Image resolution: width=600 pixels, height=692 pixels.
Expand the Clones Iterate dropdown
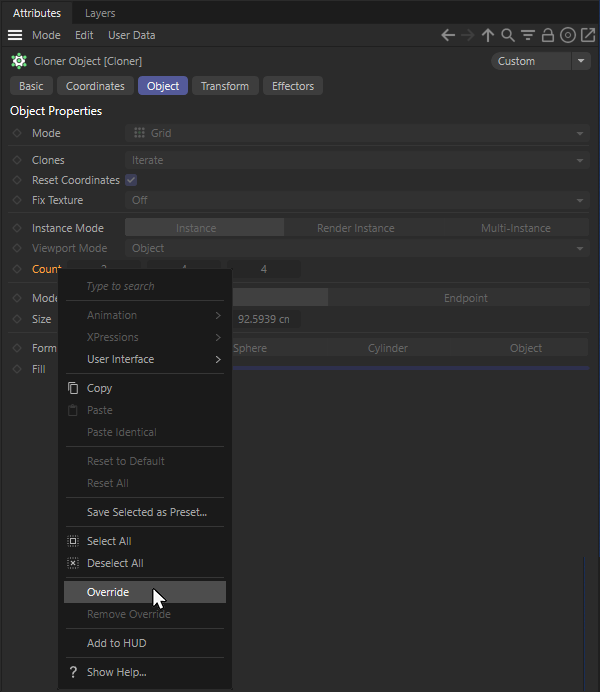pos(357,160)
